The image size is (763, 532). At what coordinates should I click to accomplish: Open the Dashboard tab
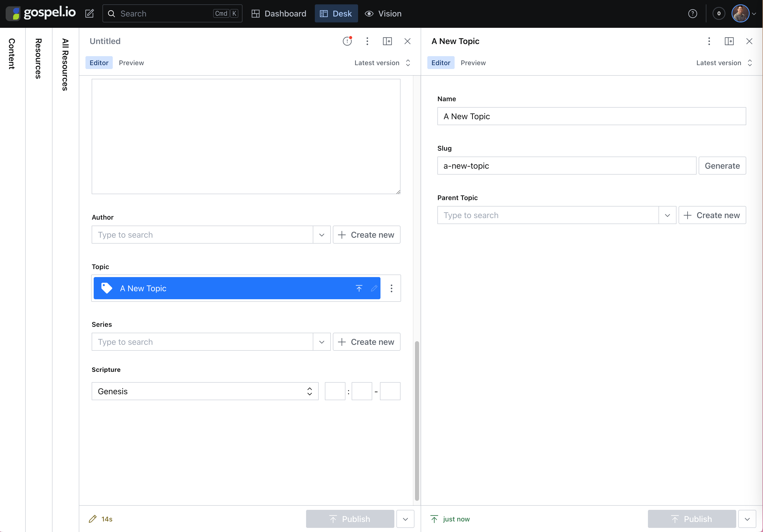[279, 14]
